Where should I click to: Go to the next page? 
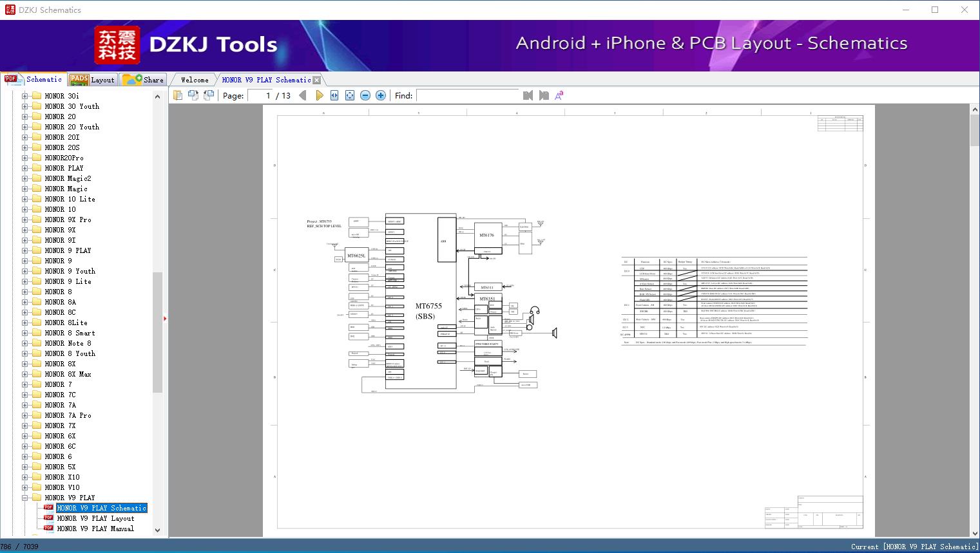[319, 95]
